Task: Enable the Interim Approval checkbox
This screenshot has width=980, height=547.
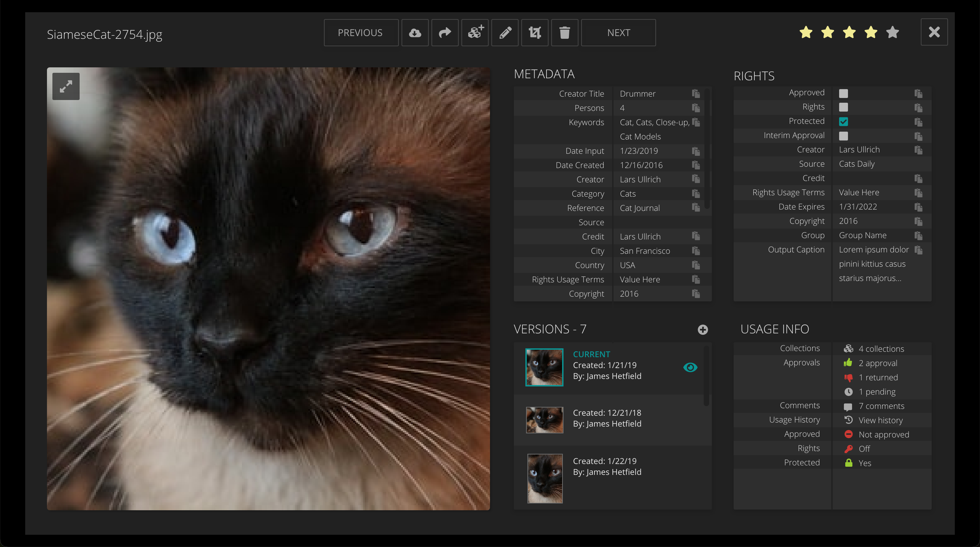Action: (x=843, y=136)
